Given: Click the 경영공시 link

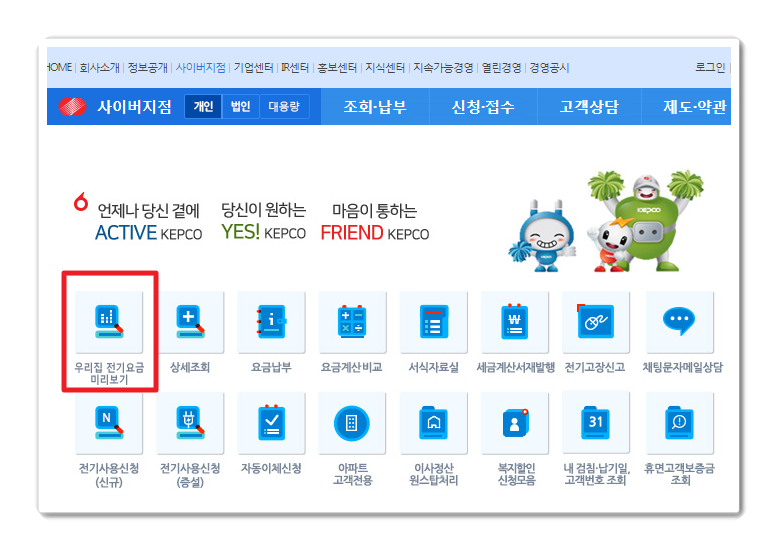Looking at the screenshot, I should [549, 68].
